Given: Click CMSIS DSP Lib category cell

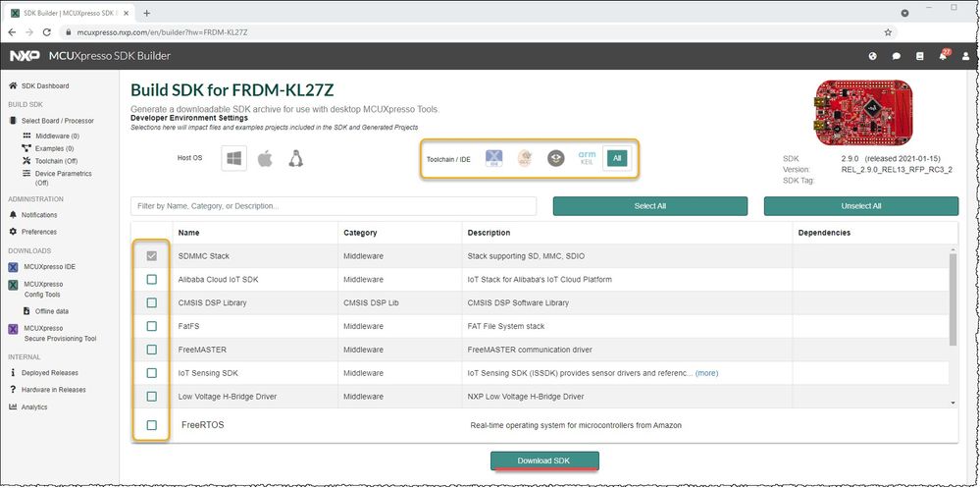Looking at the screenshot, I should point(371,302).
